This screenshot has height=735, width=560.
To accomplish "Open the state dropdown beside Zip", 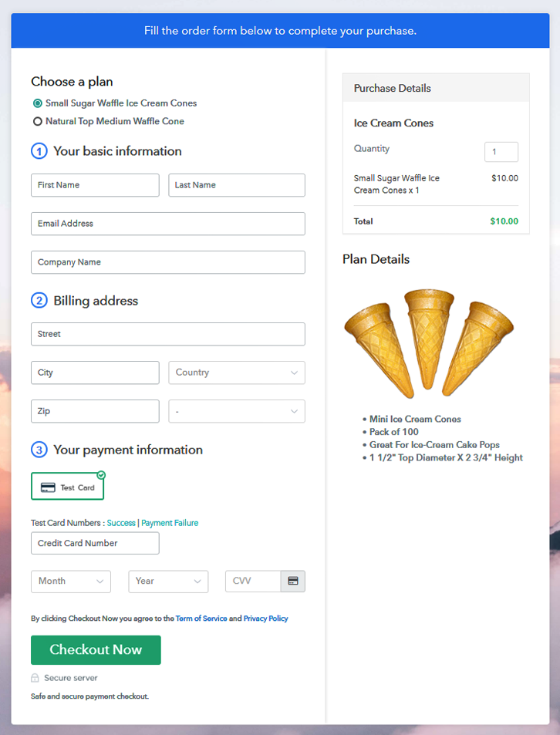I will tap(237, 411).
